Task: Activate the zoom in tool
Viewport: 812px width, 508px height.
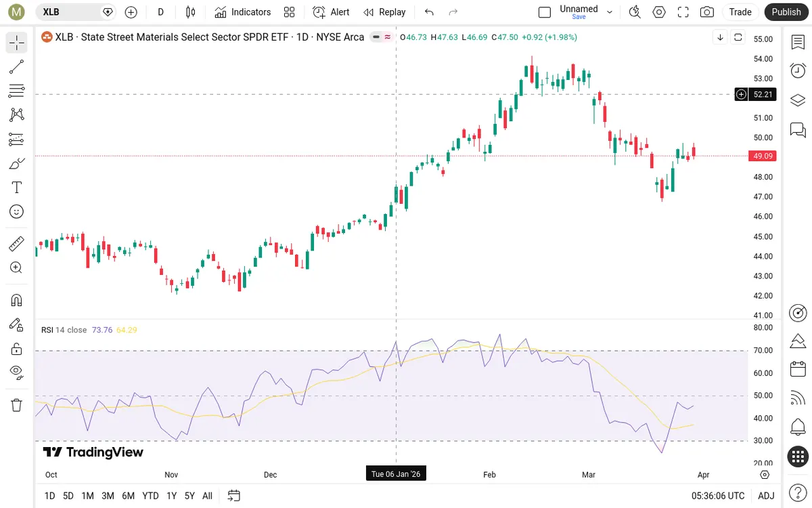Action: click(x=17, y=268)
